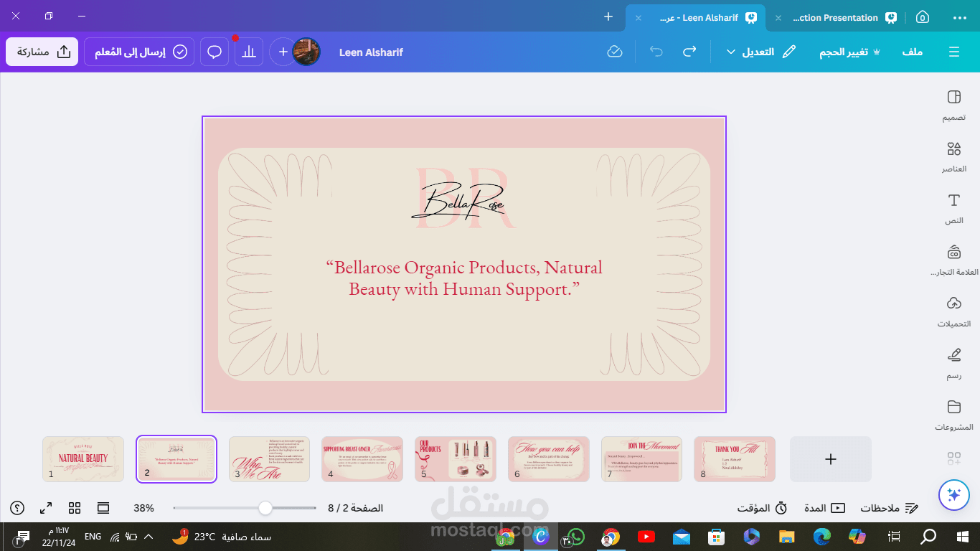Open the Resize (تغيير الحجم) menu
Viewport: 980px width, 551px height.
click(x=850, y=52)
